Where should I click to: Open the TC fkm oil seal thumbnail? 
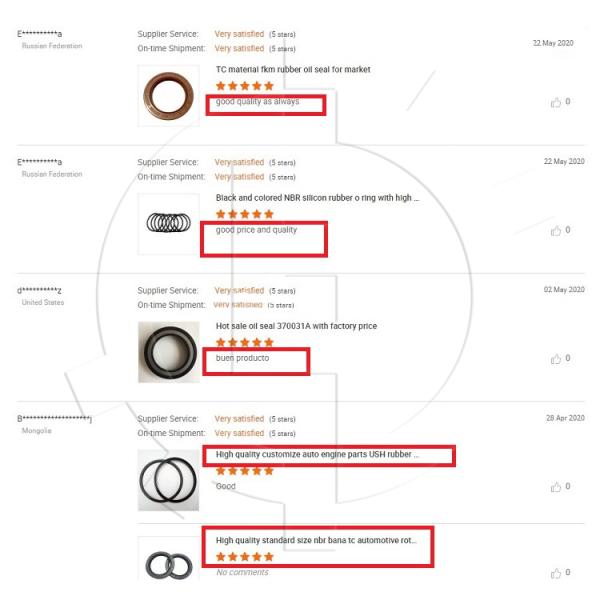168,96
